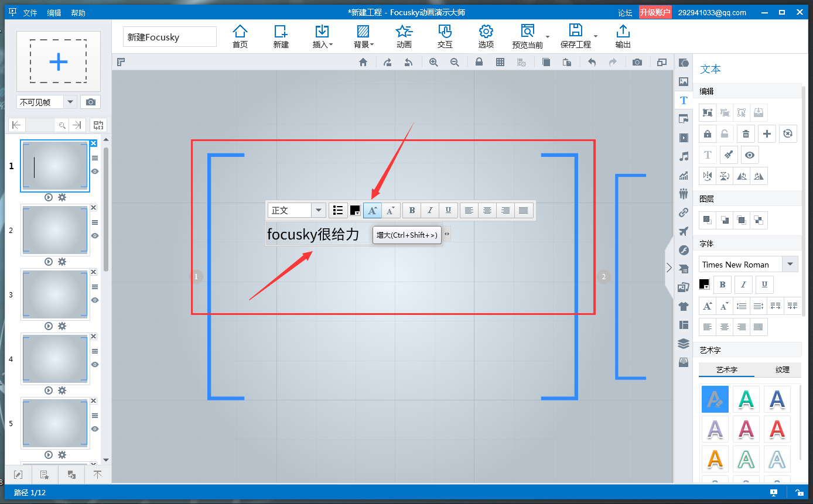Click the project name field 新建Focusky
This screenshot has height=504, width=813.
pos(170,37)
